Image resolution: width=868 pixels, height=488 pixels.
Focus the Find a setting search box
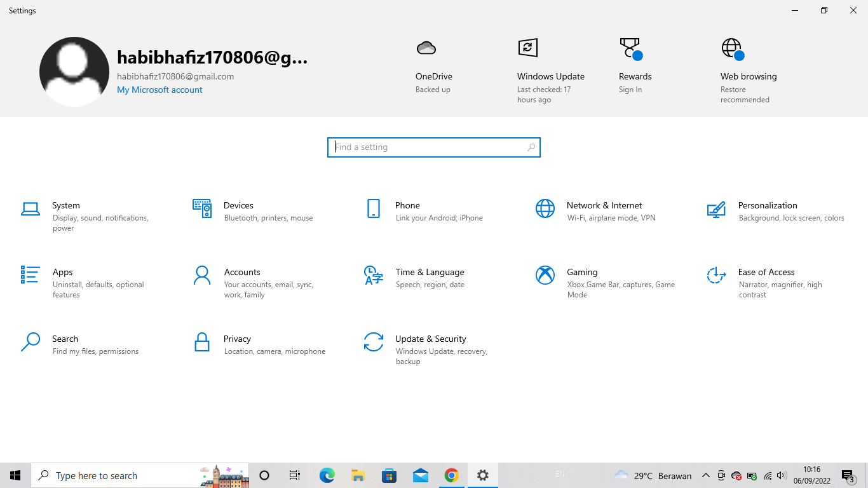434,147
